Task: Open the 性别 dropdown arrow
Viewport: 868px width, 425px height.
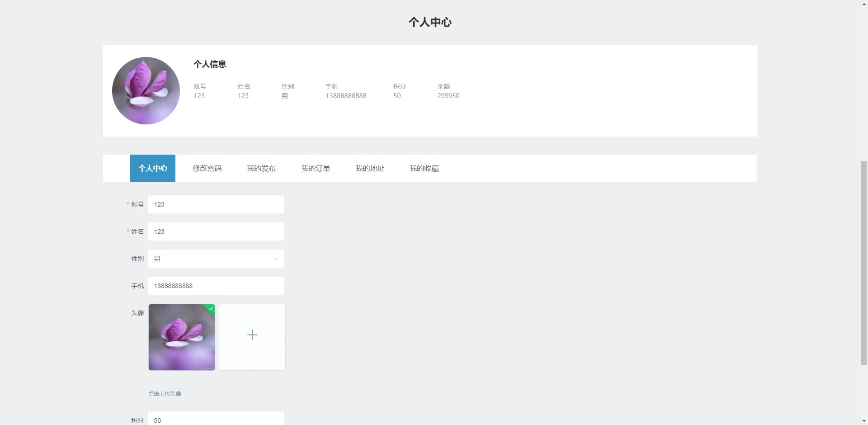Action: coord(276,259)
